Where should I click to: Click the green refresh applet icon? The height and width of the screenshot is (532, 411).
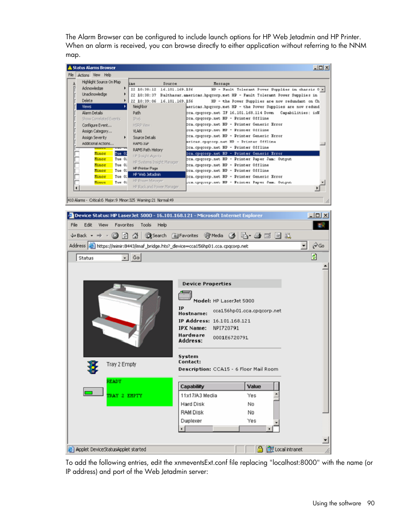(x=314, y=257)
